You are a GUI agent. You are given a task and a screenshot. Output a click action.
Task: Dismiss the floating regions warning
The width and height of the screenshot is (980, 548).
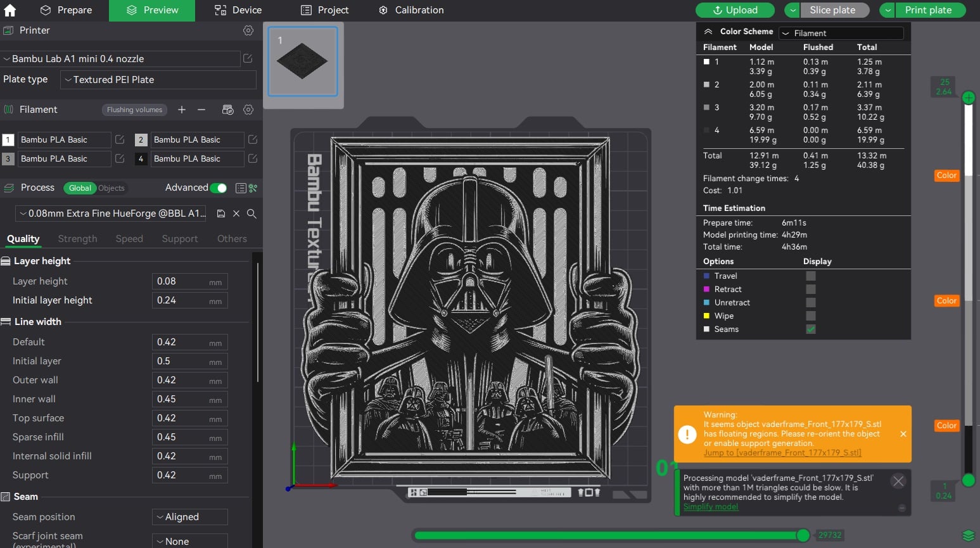903,434
